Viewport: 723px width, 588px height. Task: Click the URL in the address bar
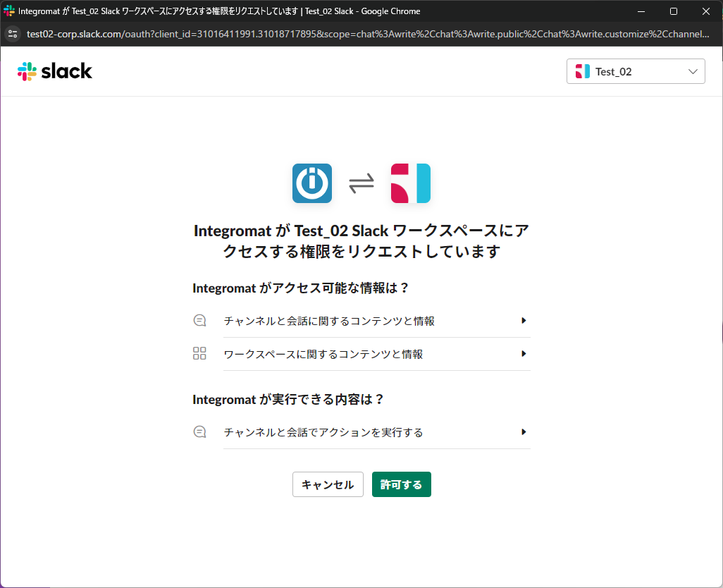click(368, 34)
